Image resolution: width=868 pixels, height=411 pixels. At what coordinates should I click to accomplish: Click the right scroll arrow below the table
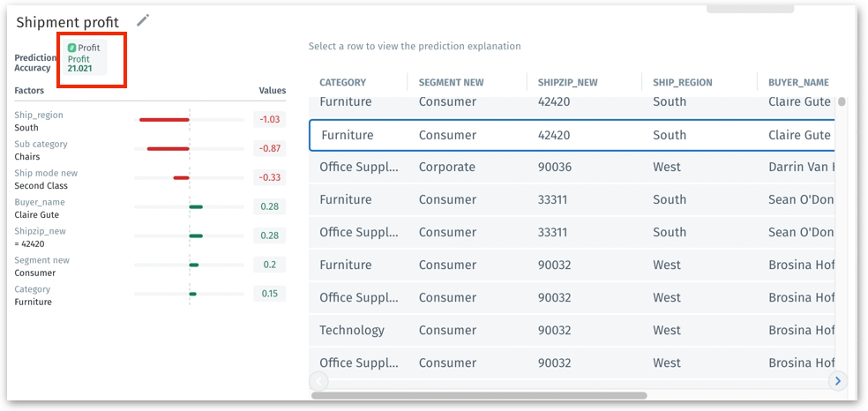coord(838,381)
